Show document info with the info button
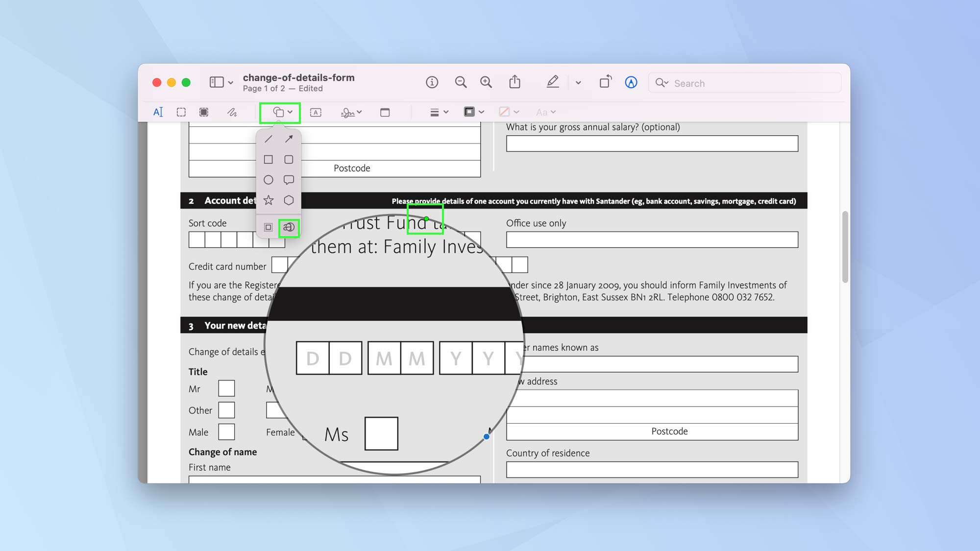This screenshot has width=980, height=551. (432, 82)
